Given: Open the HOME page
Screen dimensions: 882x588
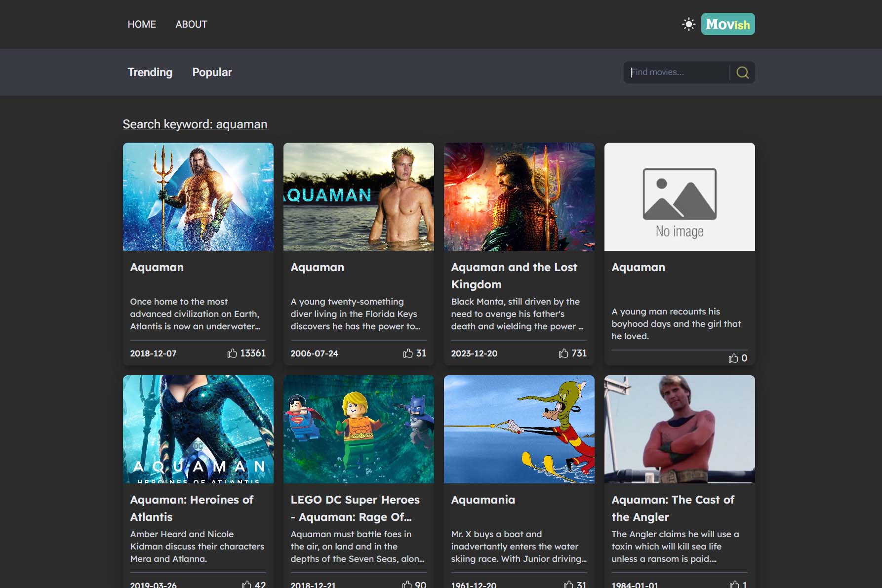Looking at the screenshot, I should pos(142,24).
